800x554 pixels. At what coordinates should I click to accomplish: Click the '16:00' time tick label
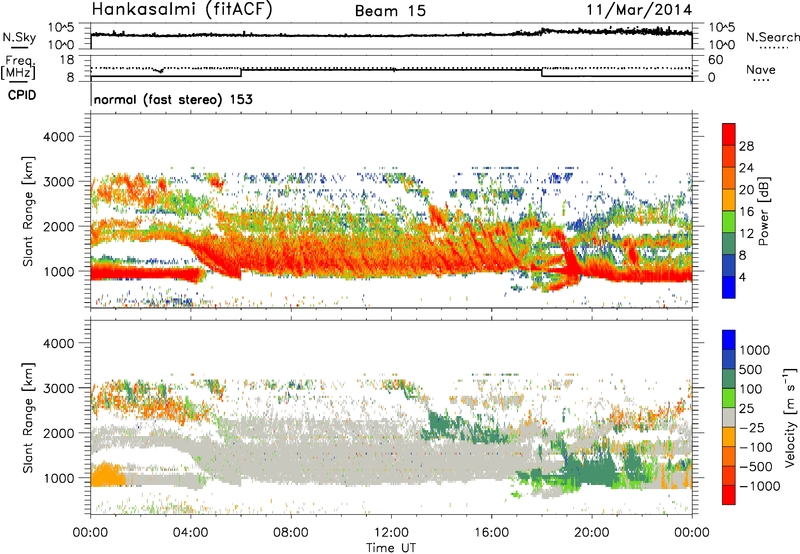pyautogui.click(x=491, y=533)
